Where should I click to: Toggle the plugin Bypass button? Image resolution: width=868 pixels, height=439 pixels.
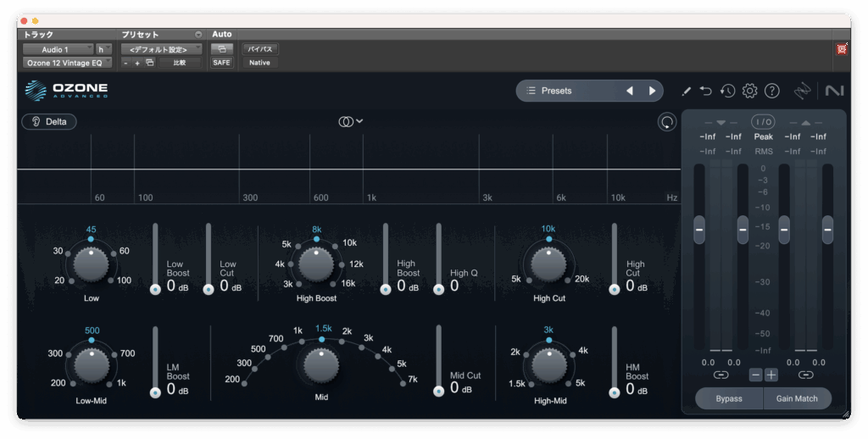click(728, 398)
